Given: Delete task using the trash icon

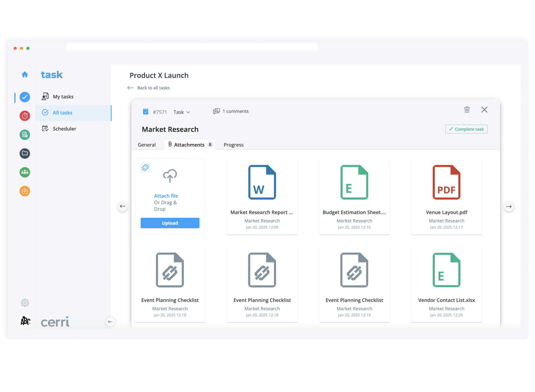Looking at the screenshot, I should pos(467,110).
